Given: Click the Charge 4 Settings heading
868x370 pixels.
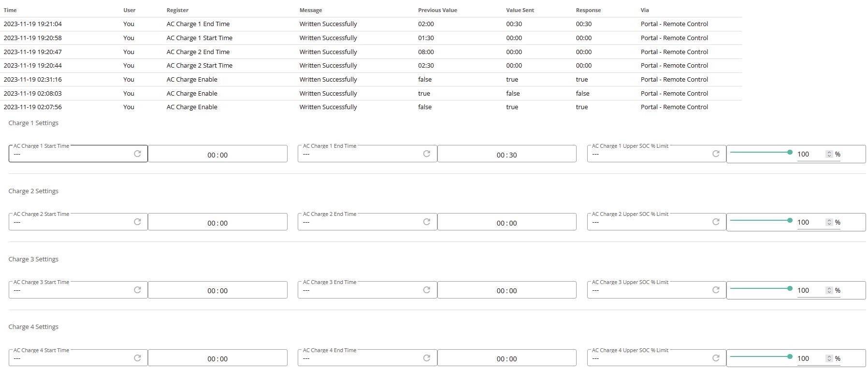Looking at the screenshot, I should [x=33, y=327].
